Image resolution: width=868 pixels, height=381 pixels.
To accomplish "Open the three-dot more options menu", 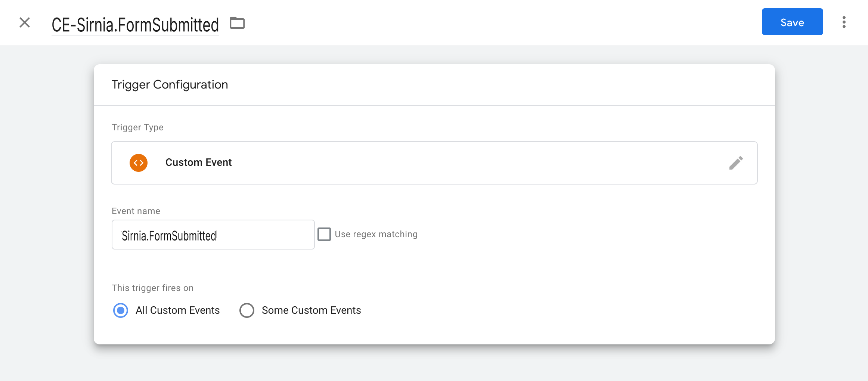I will [x=844, y=22].
